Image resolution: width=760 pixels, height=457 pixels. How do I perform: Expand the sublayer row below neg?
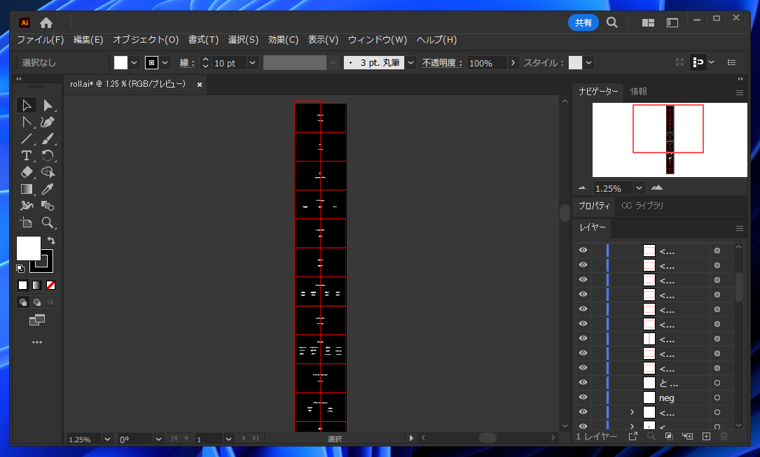click(632, 412)
